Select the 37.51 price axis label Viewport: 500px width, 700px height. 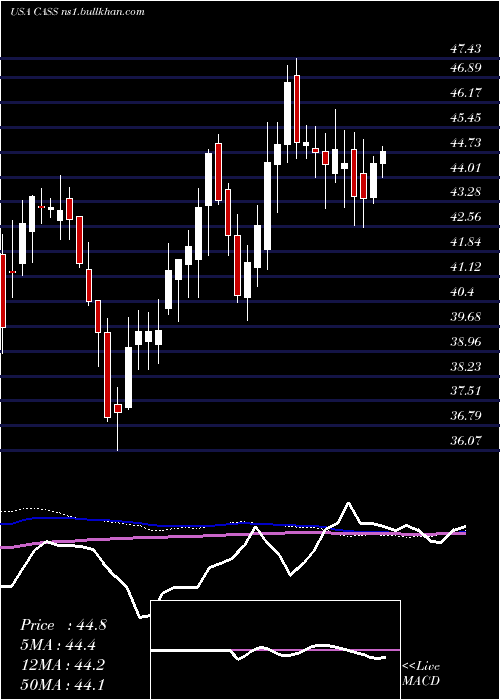pyautogui.click(x=466, y=391)
